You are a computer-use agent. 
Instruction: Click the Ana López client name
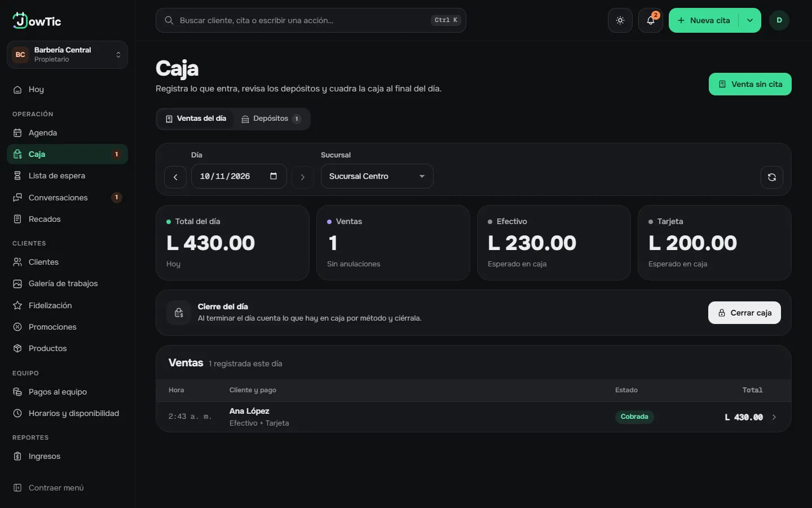click(249, 411)
